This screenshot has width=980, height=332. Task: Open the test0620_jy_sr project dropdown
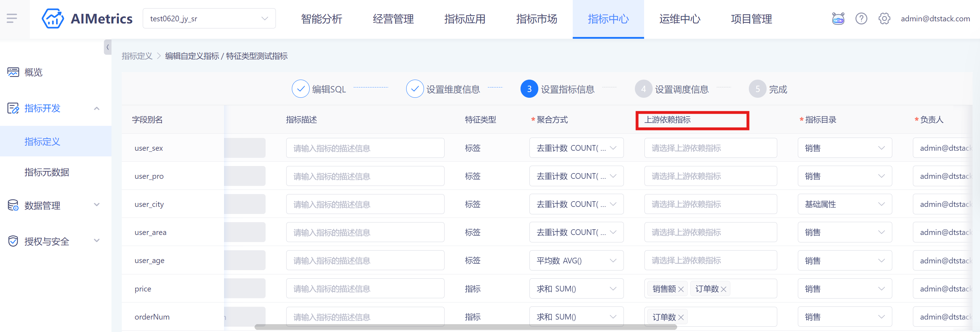(x=209, y=18)
